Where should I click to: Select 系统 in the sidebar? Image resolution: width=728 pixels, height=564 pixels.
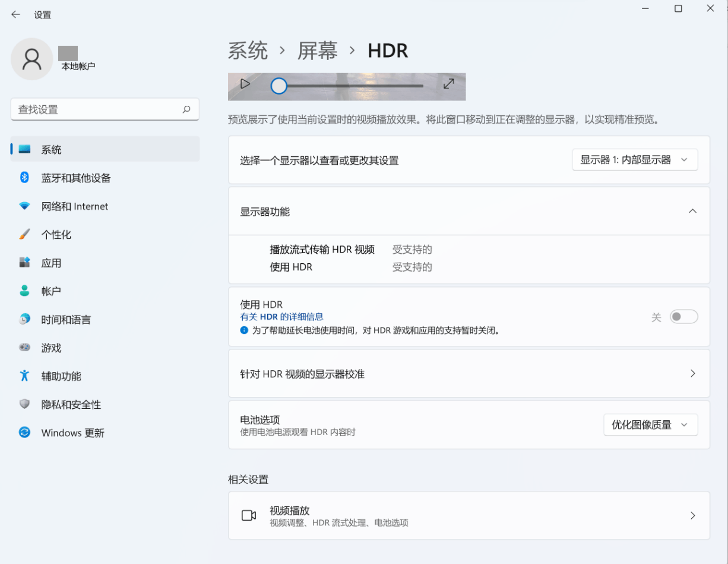point(105,149)
